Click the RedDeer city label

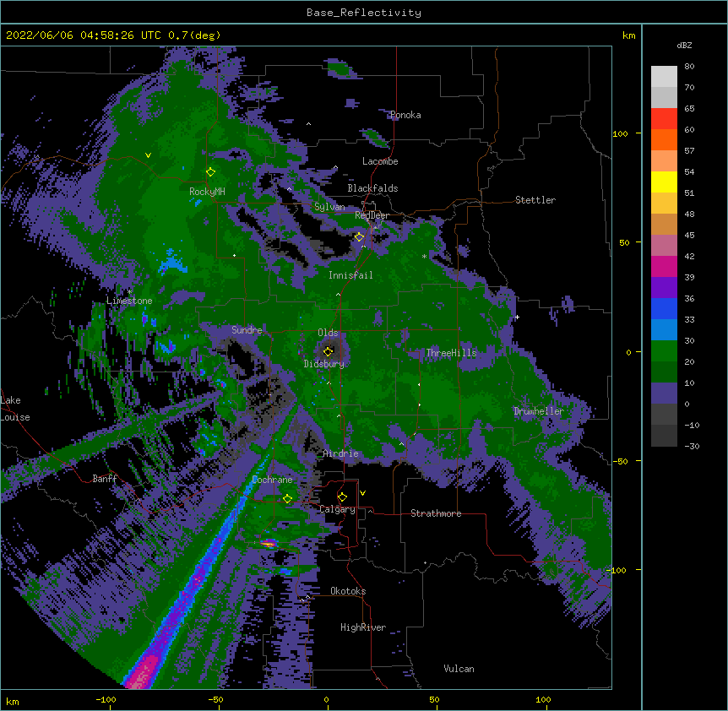[372, 215]
